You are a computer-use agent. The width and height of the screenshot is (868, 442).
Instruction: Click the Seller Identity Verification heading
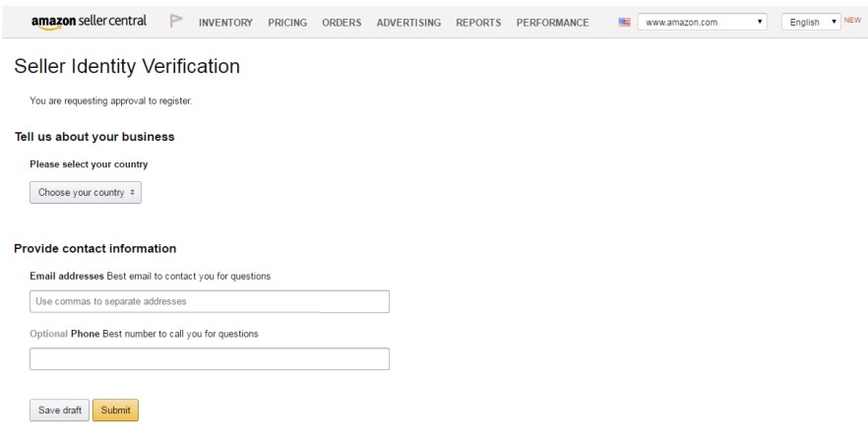click(127, 66)
